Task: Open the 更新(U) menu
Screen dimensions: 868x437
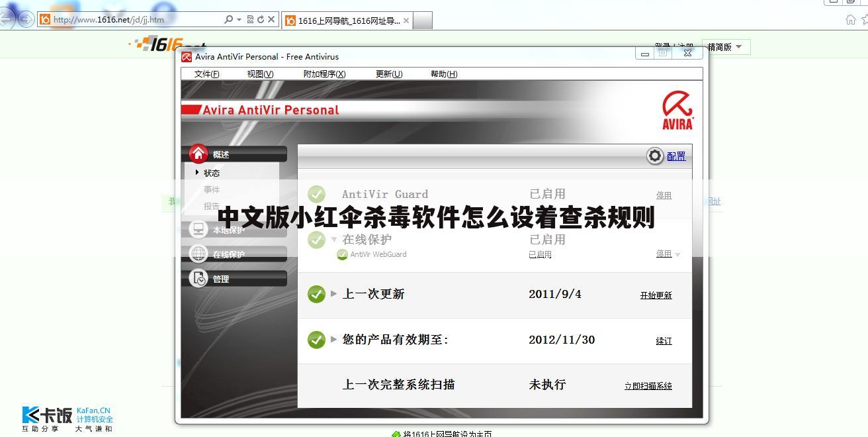Action: click(388, 74)
